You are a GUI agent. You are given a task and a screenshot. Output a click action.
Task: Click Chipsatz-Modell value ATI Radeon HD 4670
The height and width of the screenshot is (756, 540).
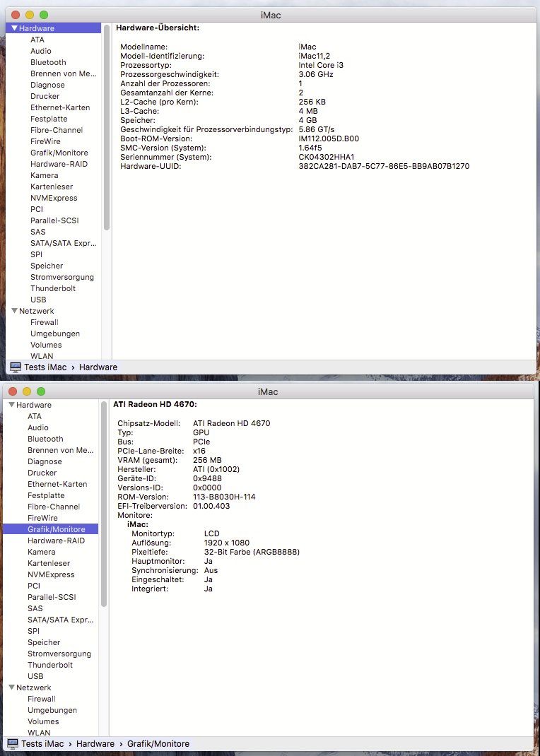pos(231,423)
